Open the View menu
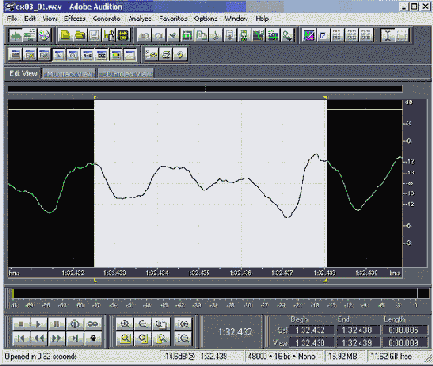The height and width of the screenshot is (366, 433). coord(50,19)
